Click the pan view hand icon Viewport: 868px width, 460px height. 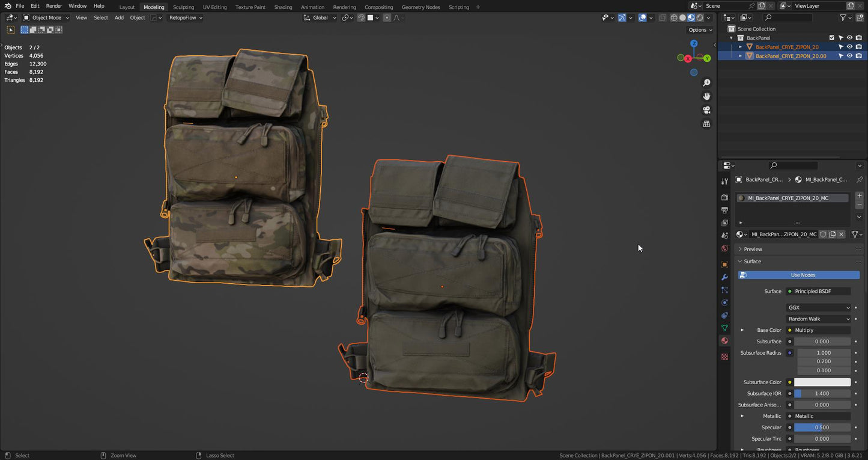[706, 96]
